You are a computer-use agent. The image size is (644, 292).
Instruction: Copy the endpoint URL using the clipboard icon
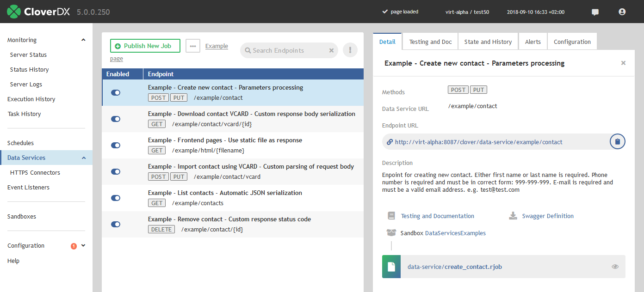click(x=617, y=141)
